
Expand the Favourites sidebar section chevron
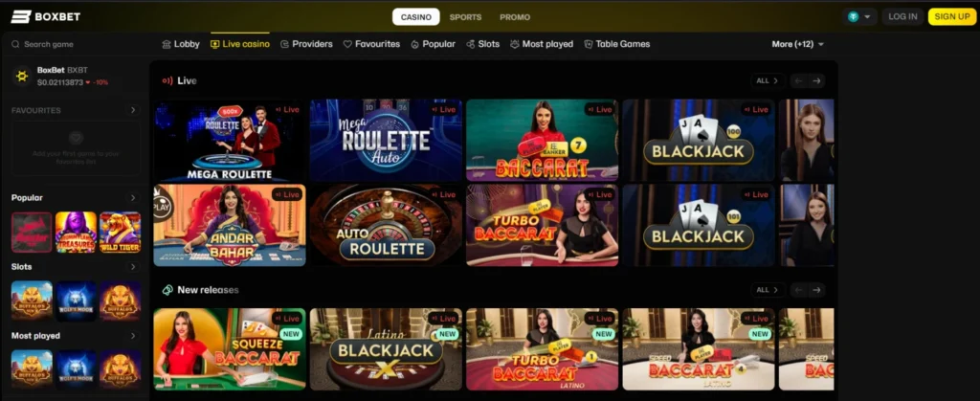click(132, 111)
